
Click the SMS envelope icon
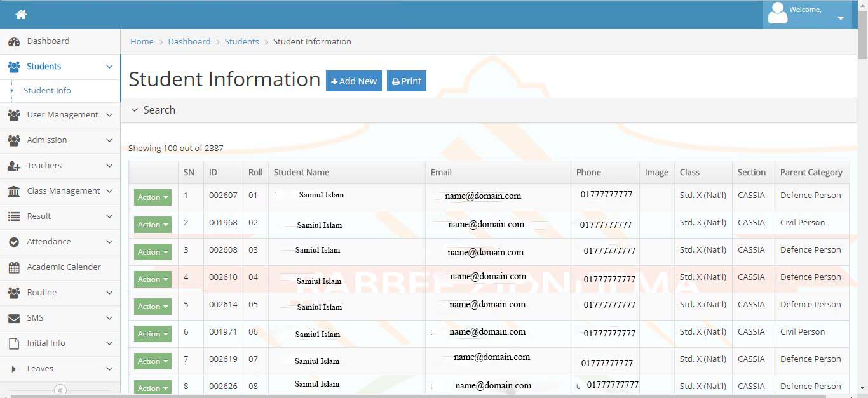(14, 318)
